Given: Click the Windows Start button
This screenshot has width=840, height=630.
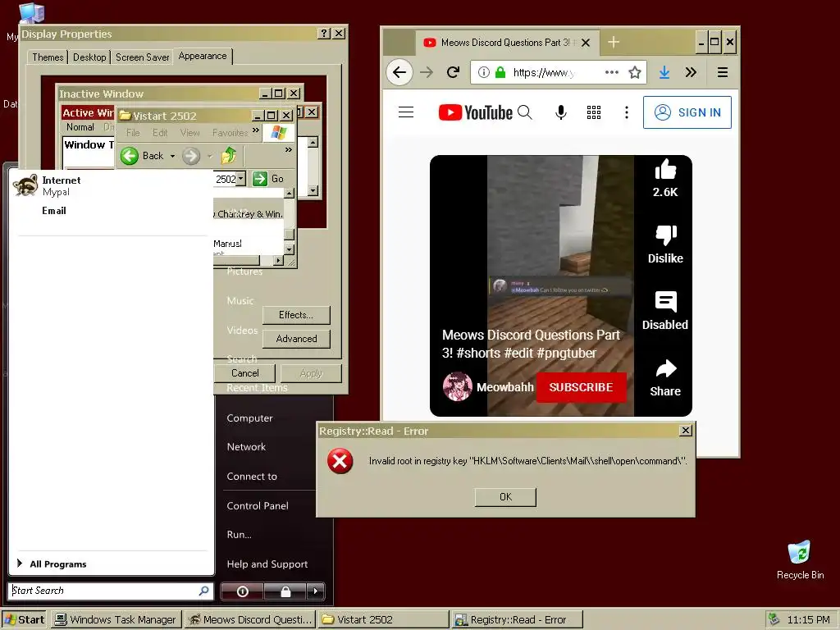Looking at the screenshot, I should point(24,620).
